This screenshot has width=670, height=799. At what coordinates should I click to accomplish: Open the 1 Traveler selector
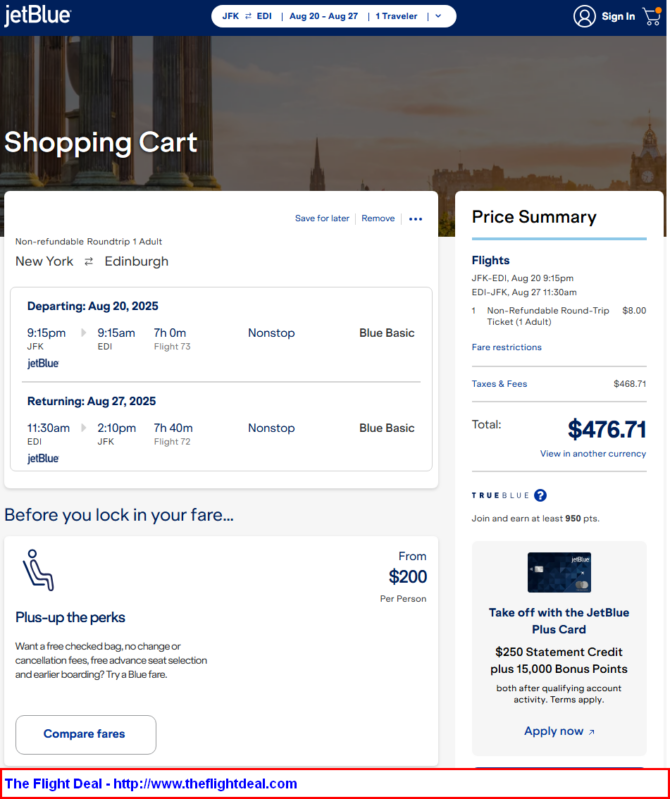tap(396, 16)
